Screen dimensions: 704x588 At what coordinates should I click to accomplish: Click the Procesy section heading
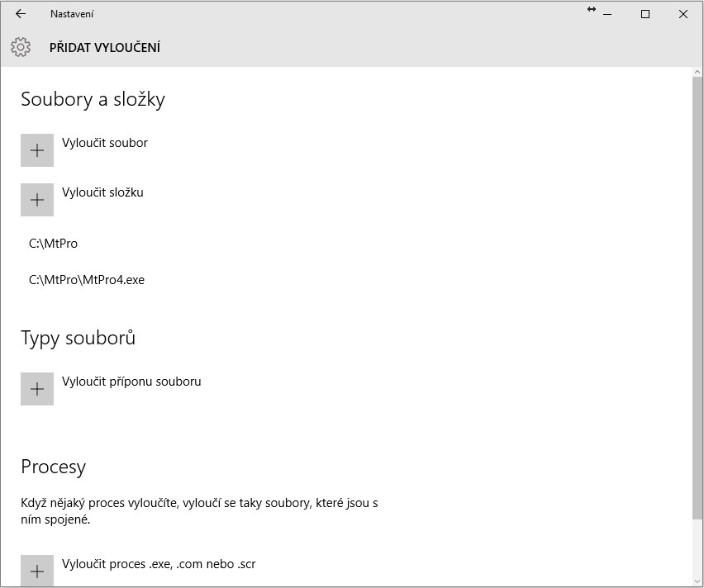coord(53,466)
